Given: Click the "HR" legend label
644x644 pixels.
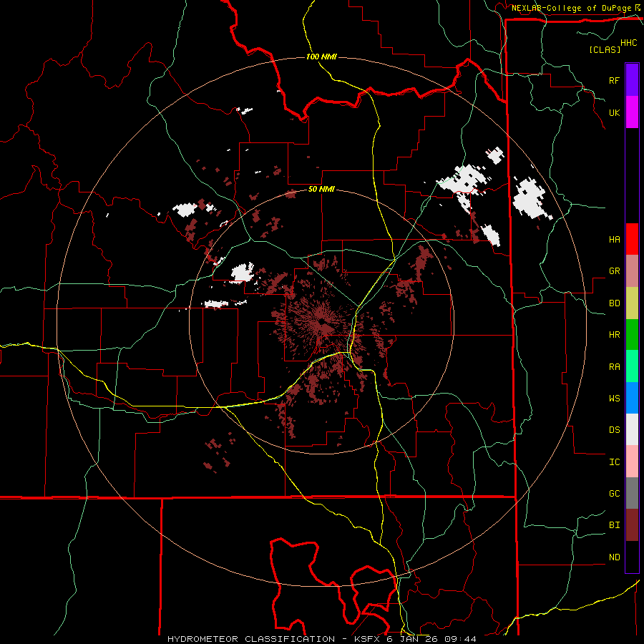Looking at the screenshot, I should coord(614,335).
